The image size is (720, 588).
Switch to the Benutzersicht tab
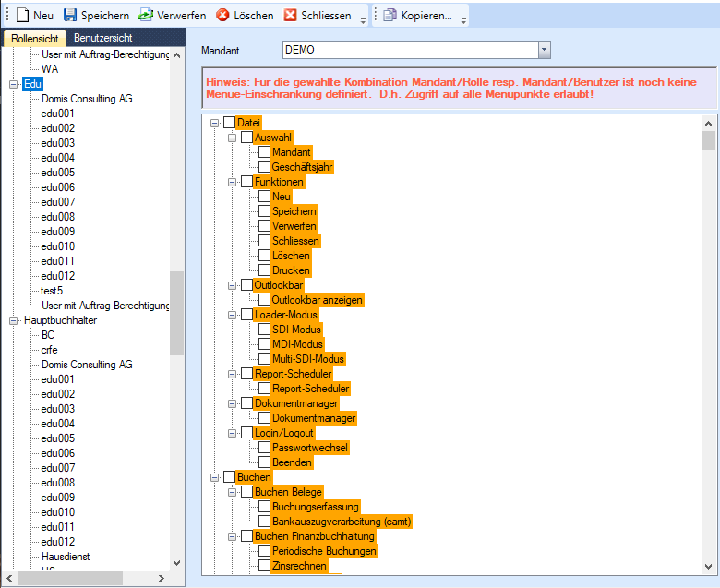click(102, 38)
